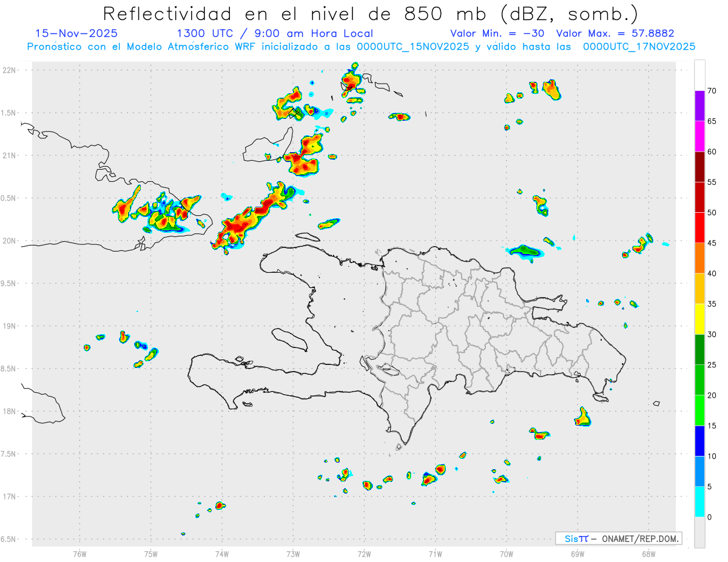The image size is (728, 562).
Task: Click the '21N' latitude axis label
Action: click(10, 155)
